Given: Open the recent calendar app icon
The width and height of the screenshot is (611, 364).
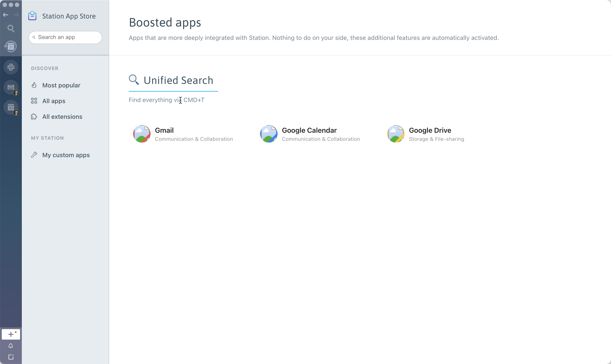Looking at the screenshot, I should [11, 46].
